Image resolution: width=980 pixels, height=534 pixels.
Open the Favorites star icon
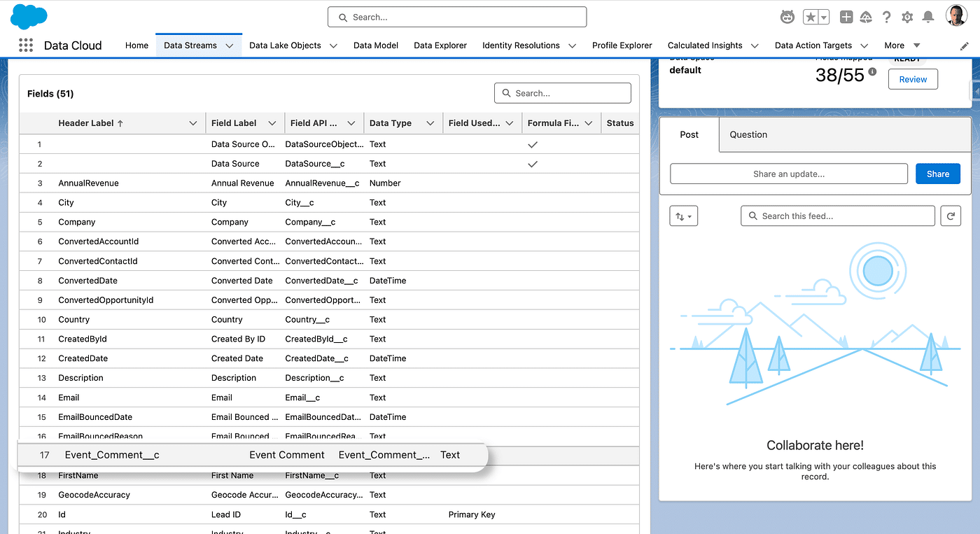(811, 17)
